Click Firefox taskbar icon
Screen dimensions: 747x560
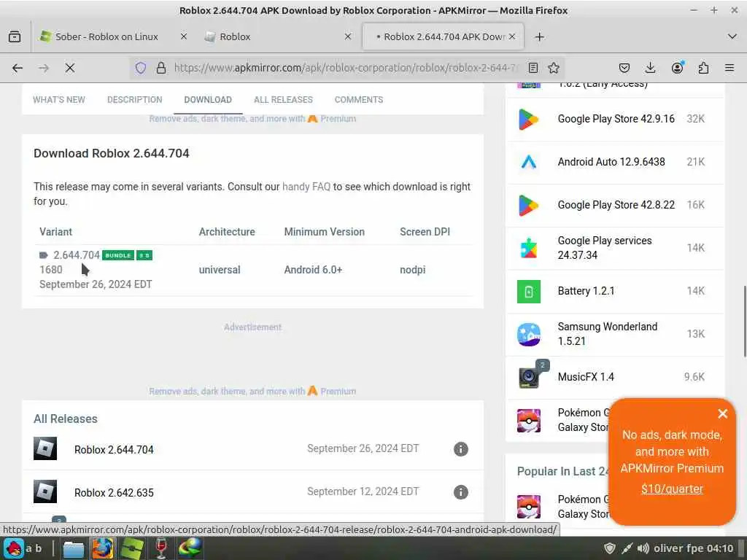(103, 548)
